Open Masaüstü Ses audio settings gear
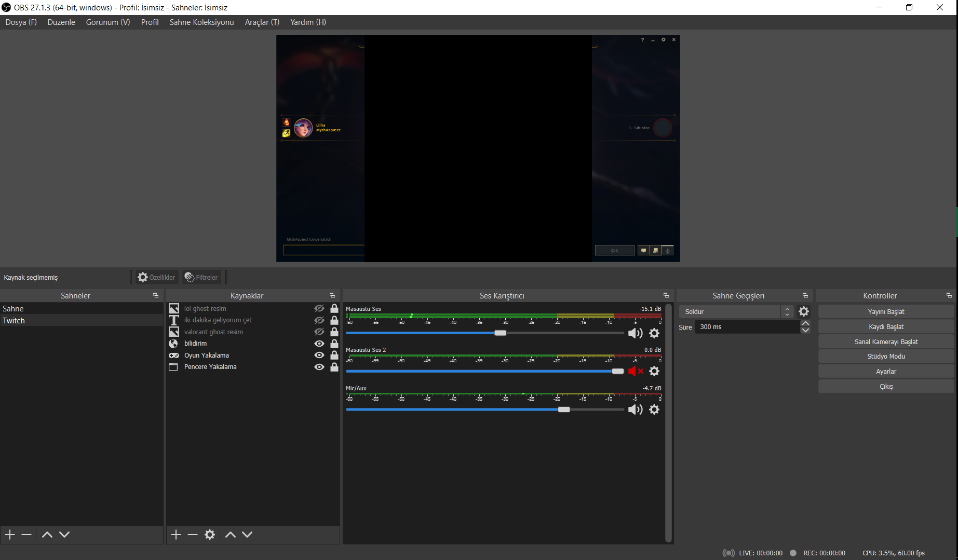This screenshot has height=560, width=958. [x=654, y=333]
